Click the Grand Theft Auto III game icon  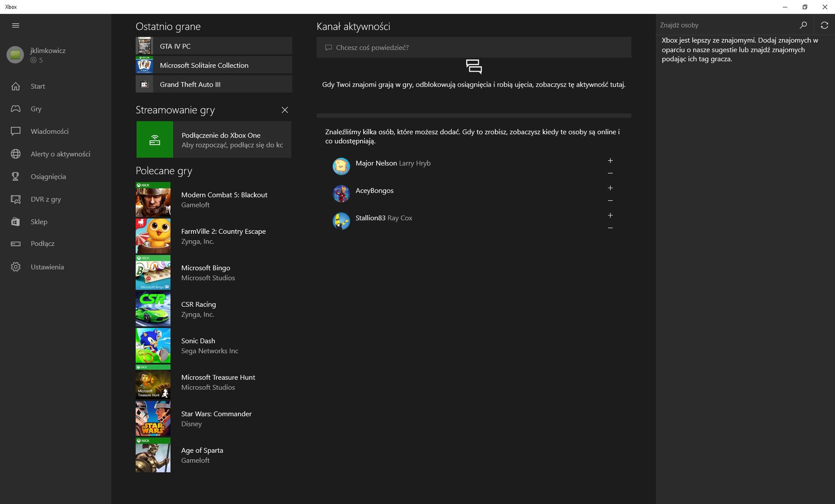144,84
